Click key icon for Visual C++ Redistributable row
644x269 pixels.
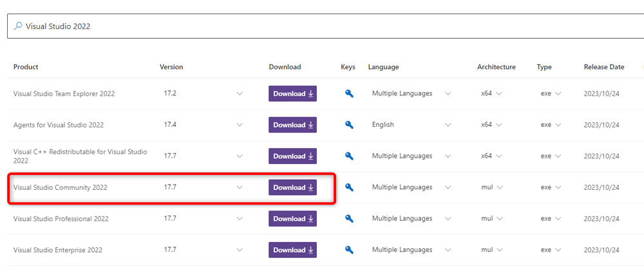point(349,156)
